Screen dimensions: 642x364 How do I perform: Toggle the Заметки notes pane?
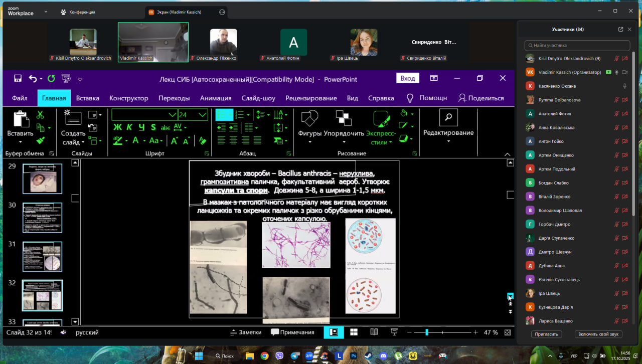point(246,332)
